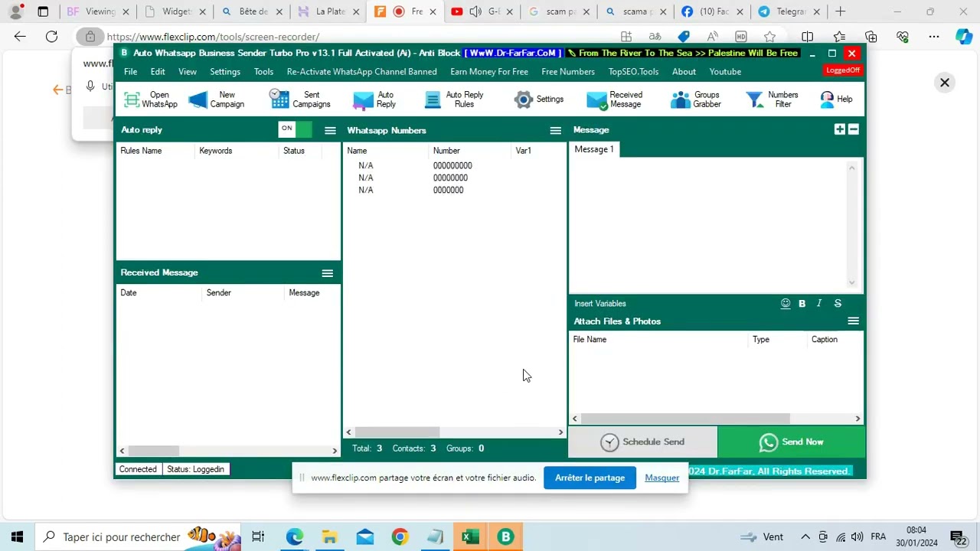
Task: Open File Explorer from the taskbar
Action: (329, 537)
